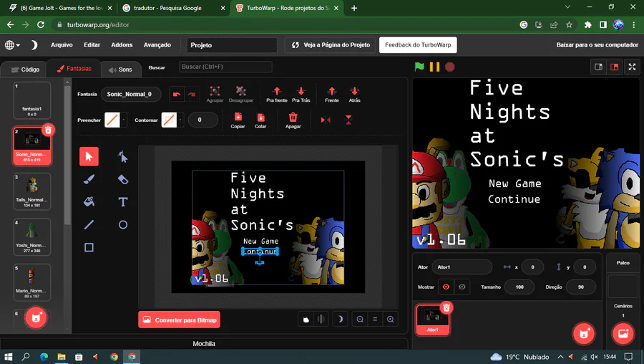
Task: Hide the sprite with crossed eye icon
Action: (462, 287)
